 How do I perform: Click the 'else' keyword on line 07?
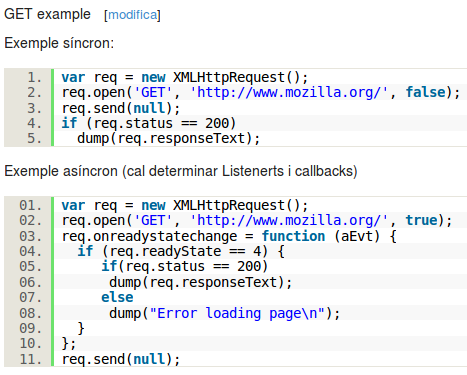tap(117, 297)
